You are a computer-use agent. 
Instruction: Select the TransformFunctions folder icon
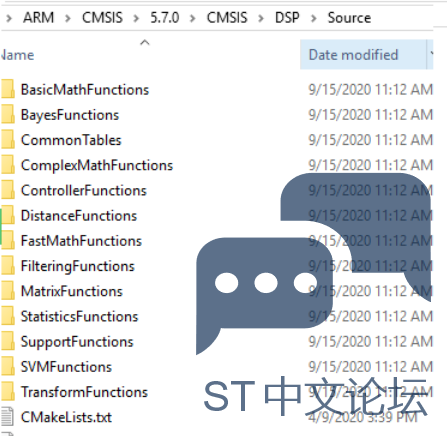[7, 392]
